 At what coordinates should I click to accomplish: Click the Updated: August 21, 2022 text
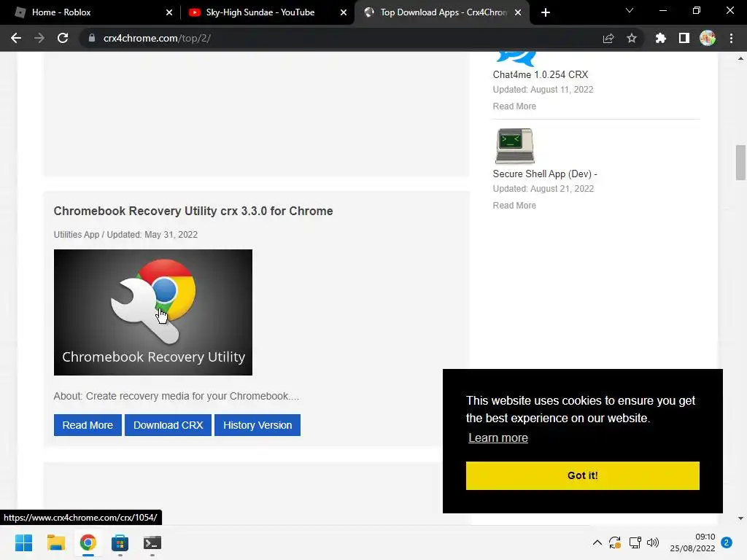point(543,189)
